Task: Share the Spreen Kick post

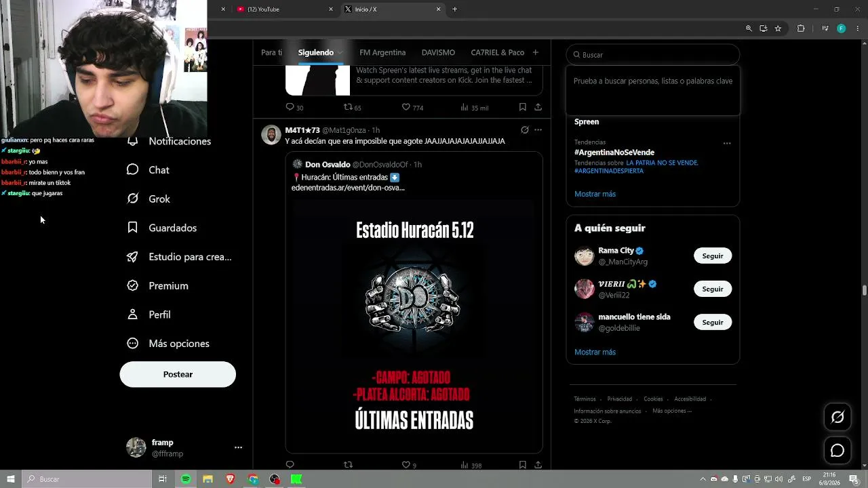Action: pyautogui.click(x=538, y=107)
